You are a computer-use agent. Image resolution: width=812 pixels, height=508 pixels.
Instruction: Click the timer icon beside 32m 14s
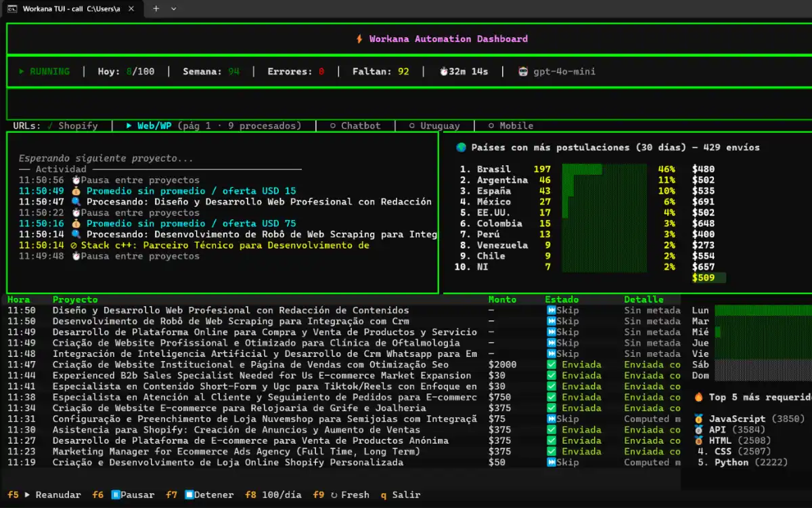point(444,72)
